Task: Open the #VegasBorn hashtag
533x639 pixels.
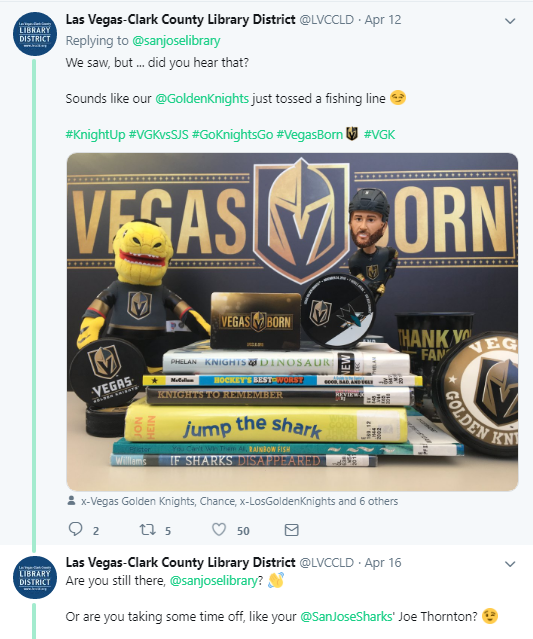Action: click(310, 134)
